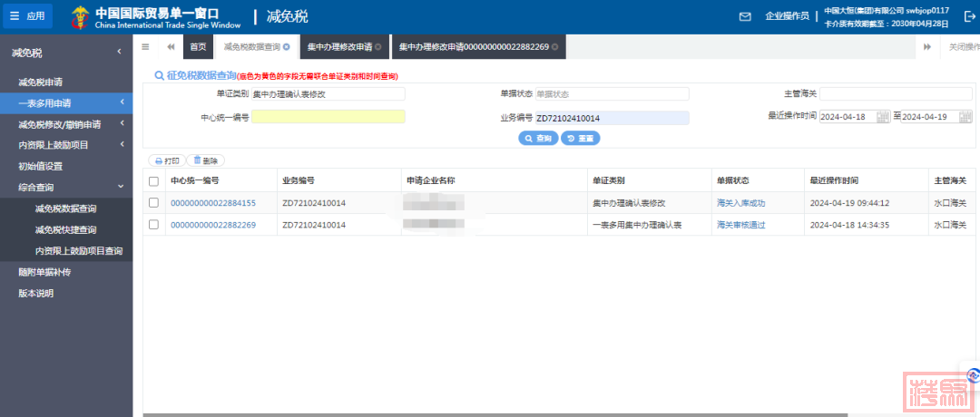The width and height of the screenshot is (980, 417).
Task: Click timestamp 2024-04-19 09:44:12
Action: tap(849, 203)
